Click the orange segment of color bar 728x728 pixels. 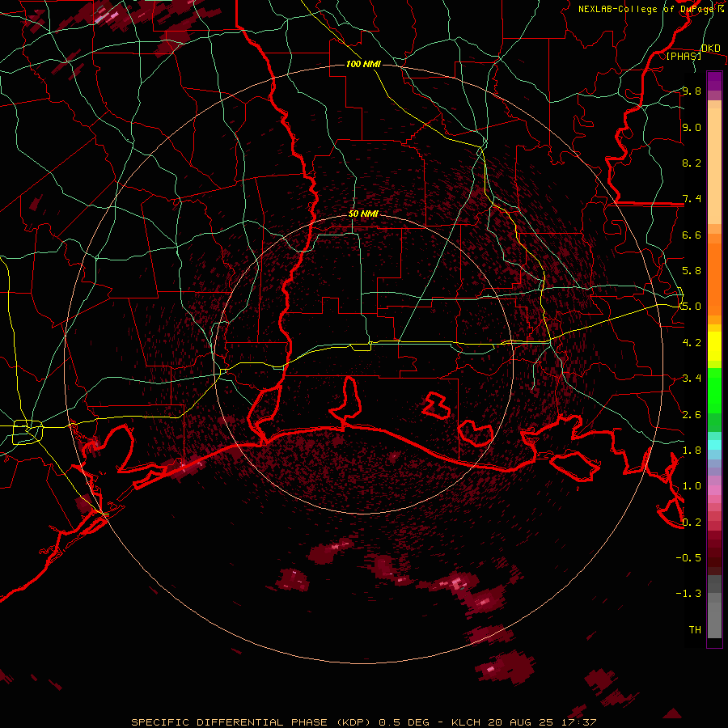pyautogui.click(x=714, y=278)
